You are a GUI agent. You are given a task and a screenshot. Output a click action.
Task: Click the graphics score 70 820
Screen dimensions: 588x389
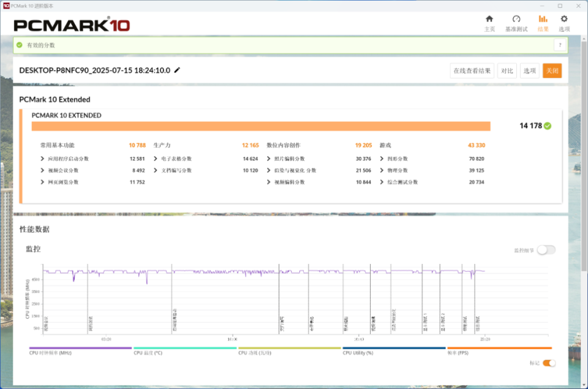tap(477, 159)
